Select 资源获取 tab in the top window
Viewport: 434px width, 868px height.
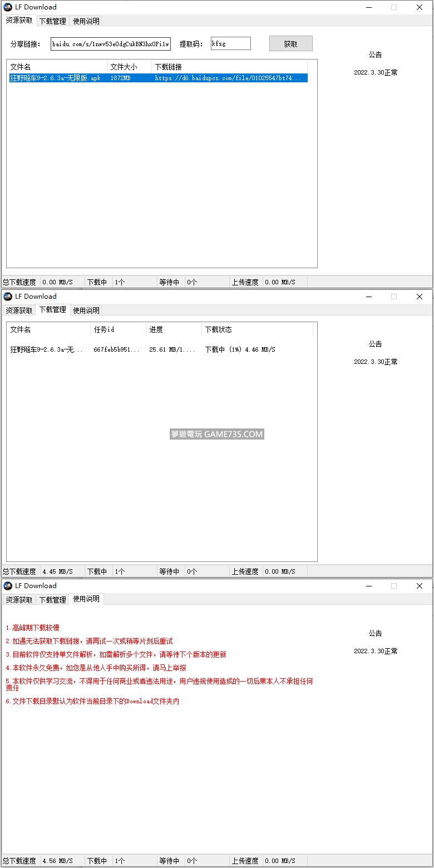[19, 20]
